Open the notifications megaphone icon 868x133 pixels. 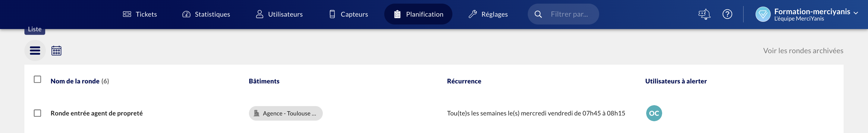[704, 14]
